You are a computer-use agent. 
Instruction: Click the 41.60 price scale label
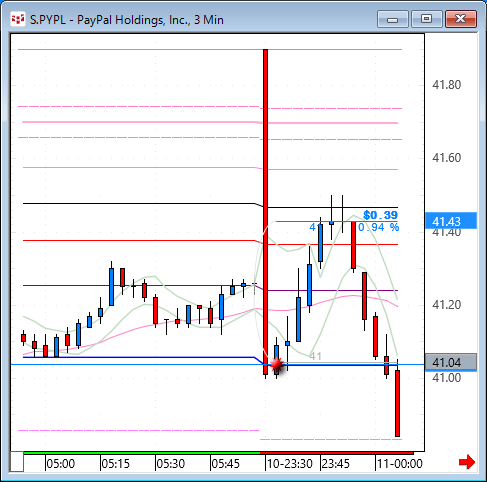(446, 158)
